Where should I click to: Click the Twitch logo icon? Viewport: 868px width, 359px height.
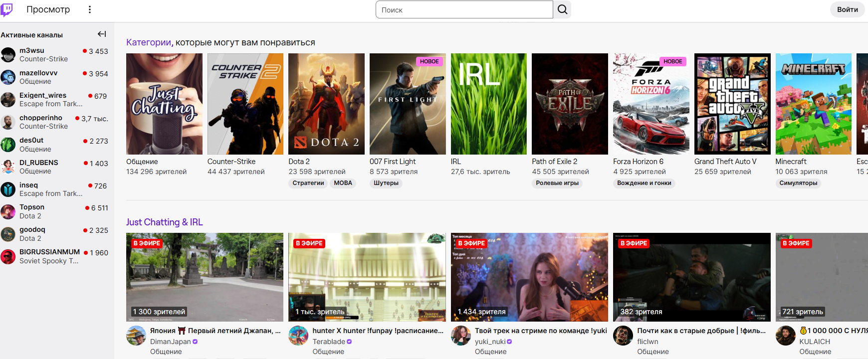point(6,9)
